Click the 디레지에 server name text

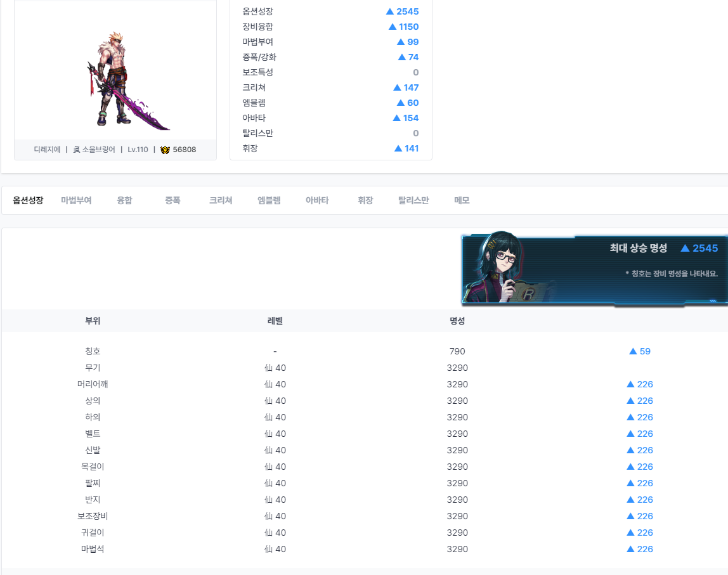47,150
